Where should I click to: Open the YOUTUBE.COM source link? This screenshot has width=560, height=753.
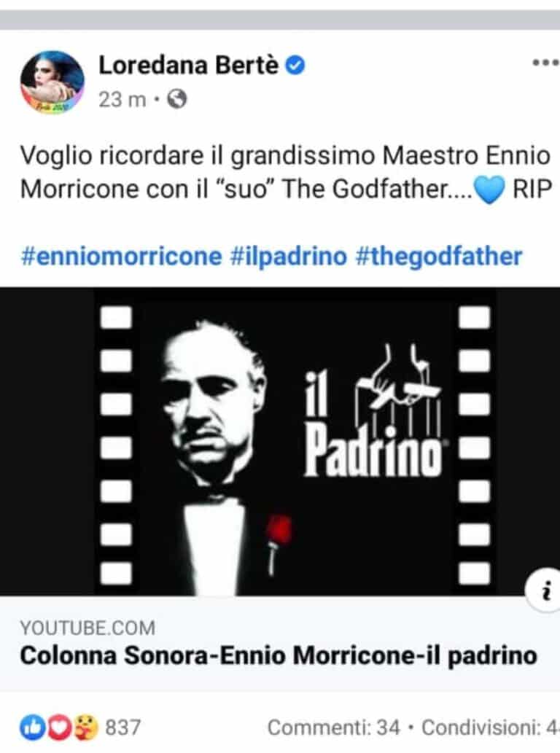(x=88, y=628)
